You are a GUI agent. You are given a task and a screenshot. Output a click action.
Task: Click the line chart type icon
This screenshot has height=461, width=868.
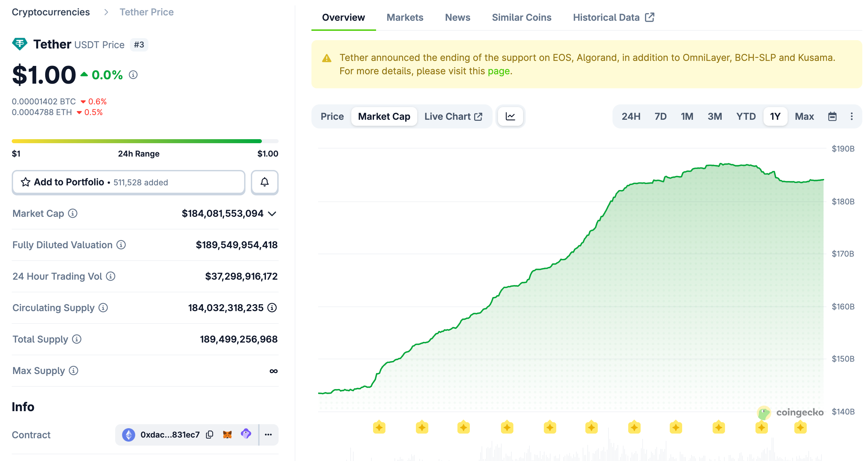(510, 116)
